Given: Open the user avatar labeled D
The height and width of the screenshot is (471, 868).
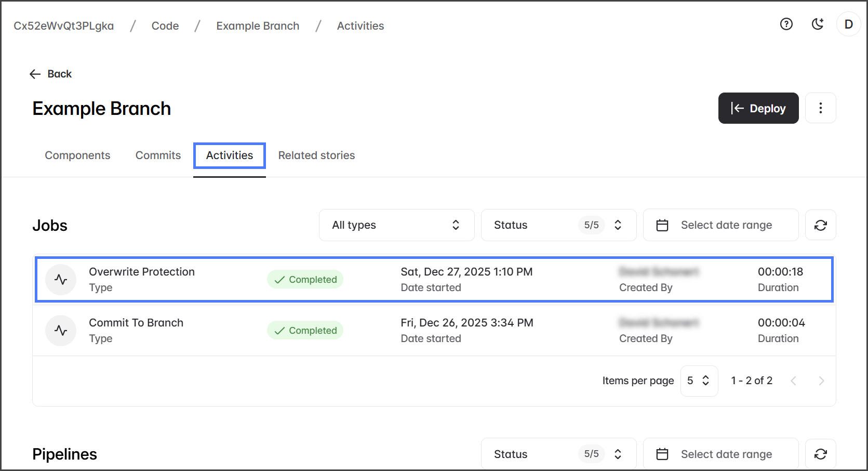Looking at the screenshot, I should [848, 24].
